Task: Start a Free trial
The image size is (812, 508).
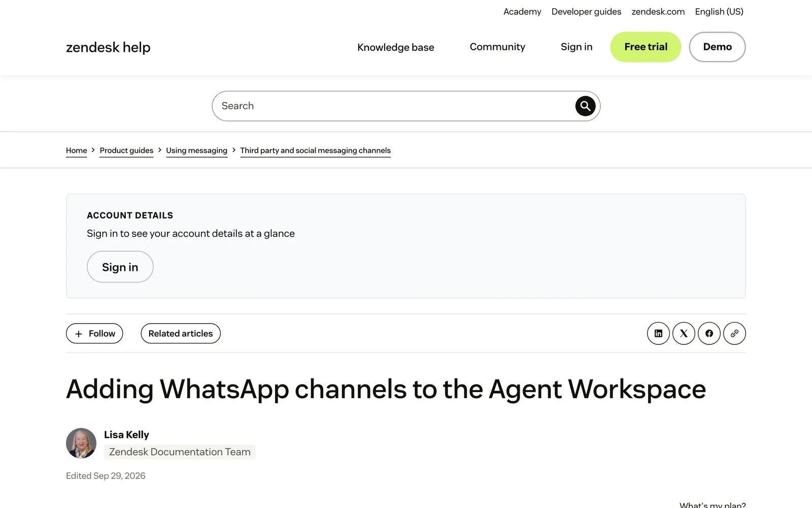Action: click(x=646, y=47)
